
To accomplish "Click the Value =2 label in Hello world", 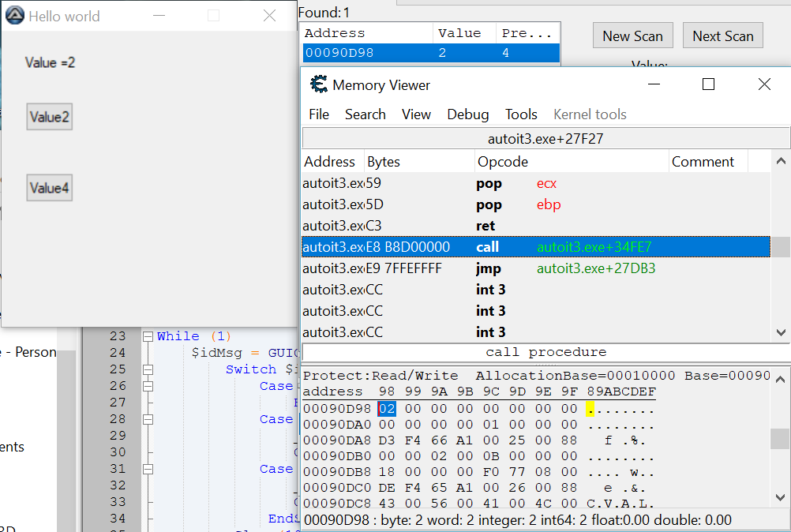I will [x=50, y=62].
